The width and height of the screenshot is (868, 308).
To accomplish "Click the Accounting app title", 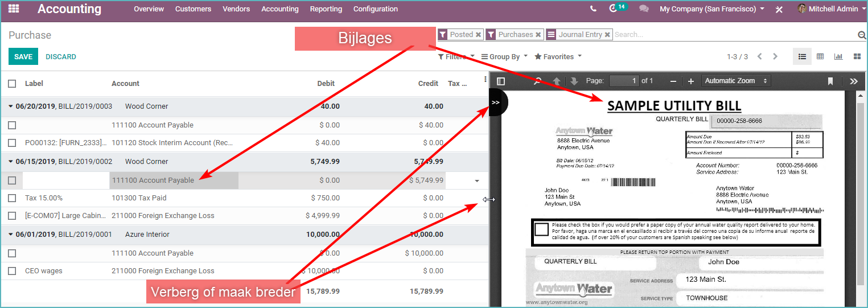I will [x=69, y=9].
